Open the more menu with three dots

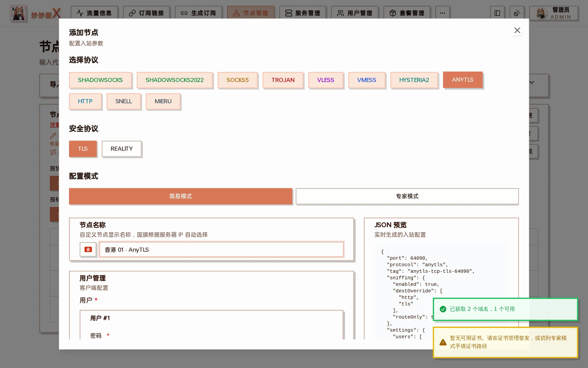point(442,13)
